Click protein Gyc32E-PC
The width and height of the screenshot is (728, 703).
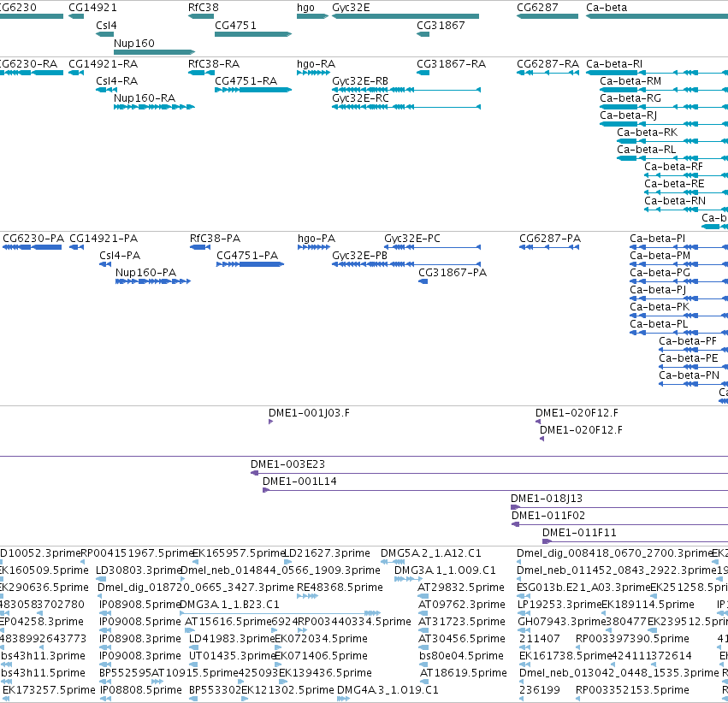click(432, 247)
